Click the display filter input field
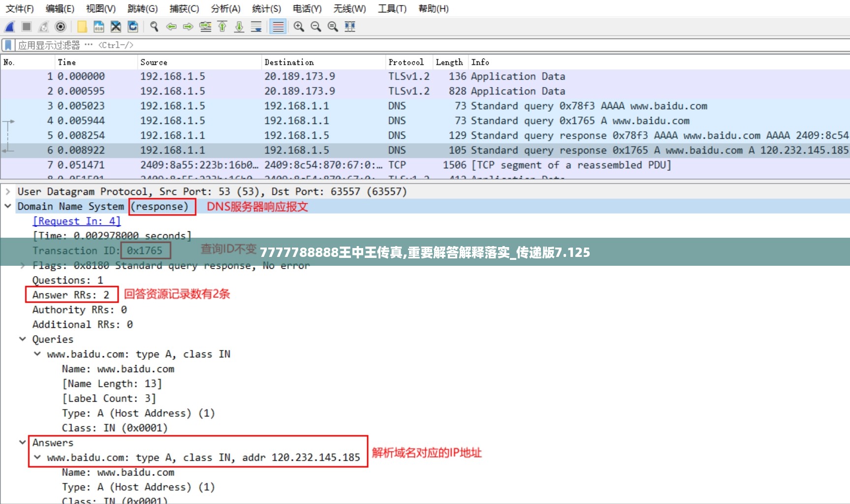 pyautogui.click(x=433, y=45)
